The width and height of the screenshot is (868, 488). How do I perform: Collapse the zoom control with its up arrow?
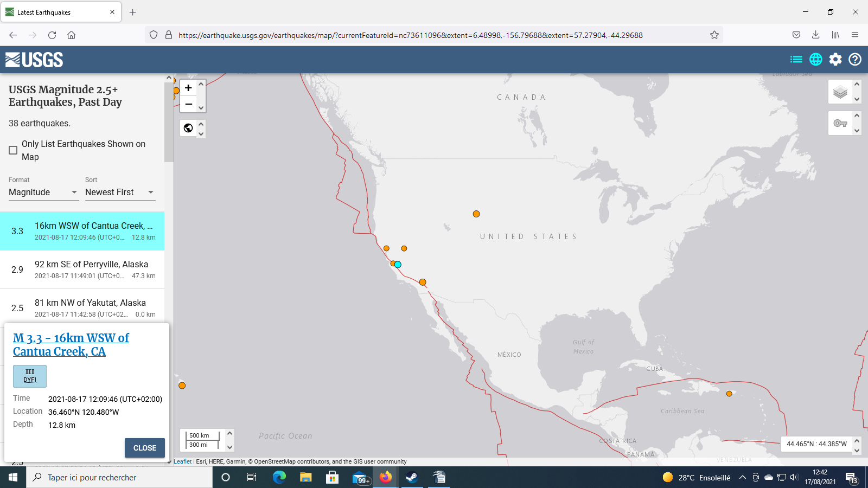(201, 84)
